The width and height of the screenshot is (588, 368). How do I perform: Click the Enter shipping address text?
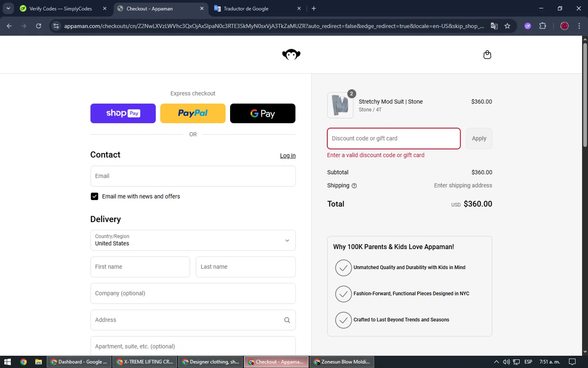pos(463,186)
